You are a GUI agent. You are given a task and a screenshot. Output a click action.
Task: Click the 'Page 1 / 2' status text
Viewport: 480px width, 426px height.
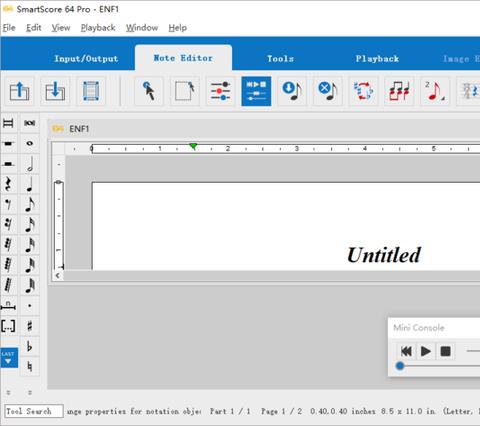coord(281,411)
